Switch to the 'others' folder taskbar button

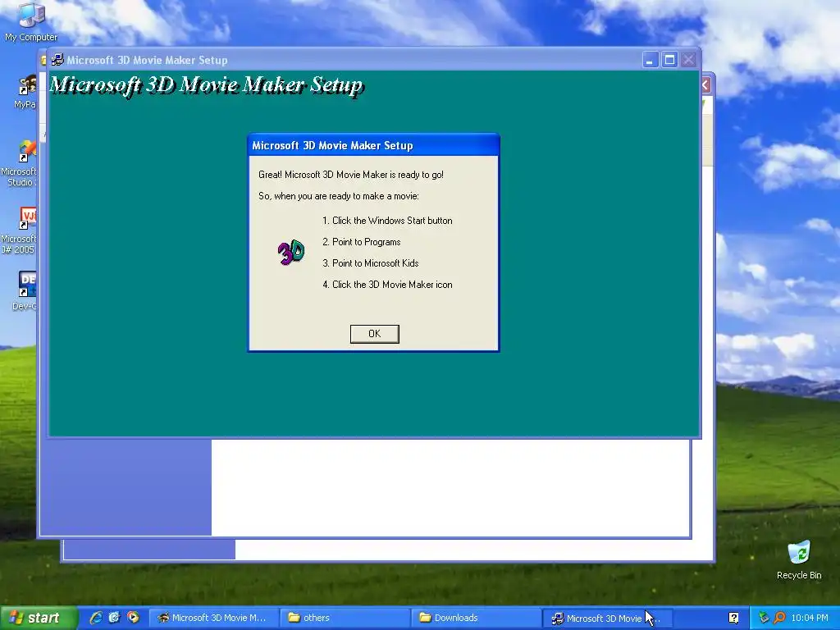(345, 618)
